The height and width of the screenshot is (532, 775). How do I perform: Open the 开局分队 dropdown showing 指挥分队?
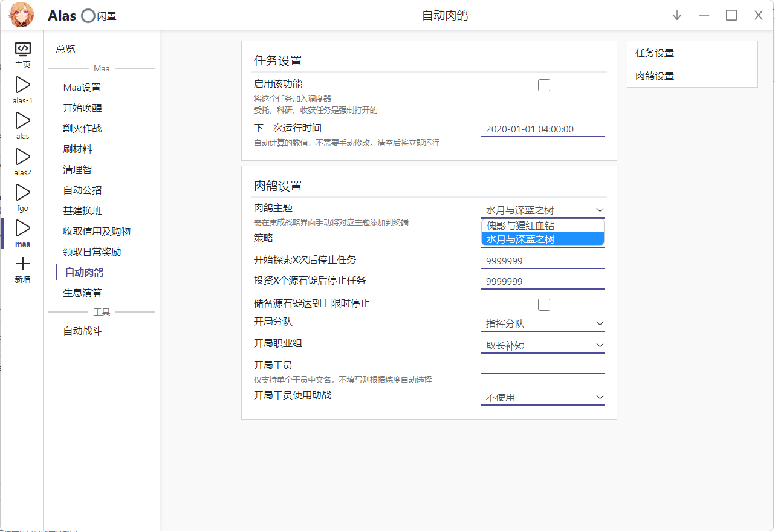pyautogui.click(x=542, y=323)
